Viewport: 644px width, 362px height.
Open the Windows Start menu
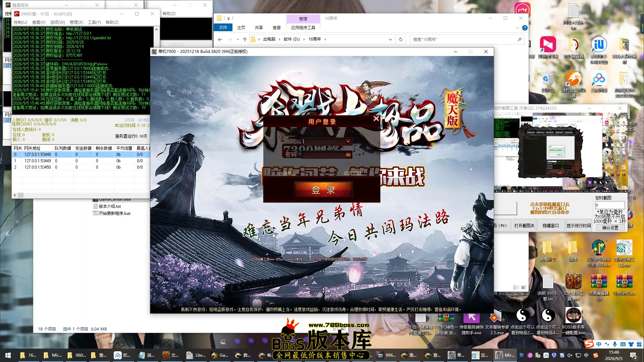(x=8, y=355)
